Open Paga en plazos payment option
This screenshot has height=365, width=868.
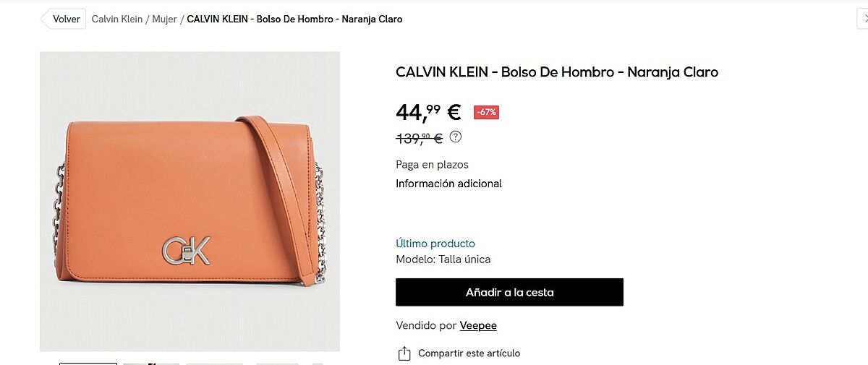[x=432, y=165]
